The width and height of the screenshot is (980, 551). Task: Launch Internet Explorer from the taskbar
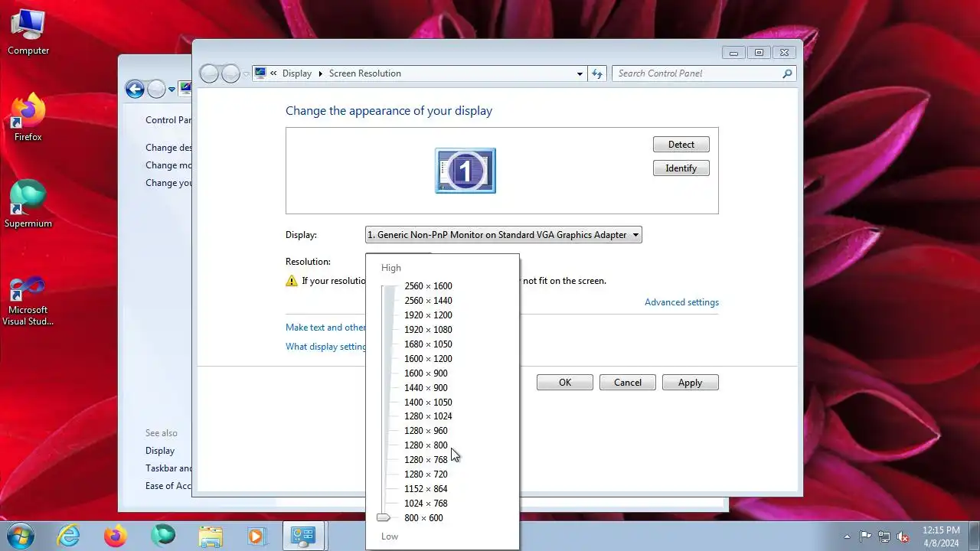point(69,536)
